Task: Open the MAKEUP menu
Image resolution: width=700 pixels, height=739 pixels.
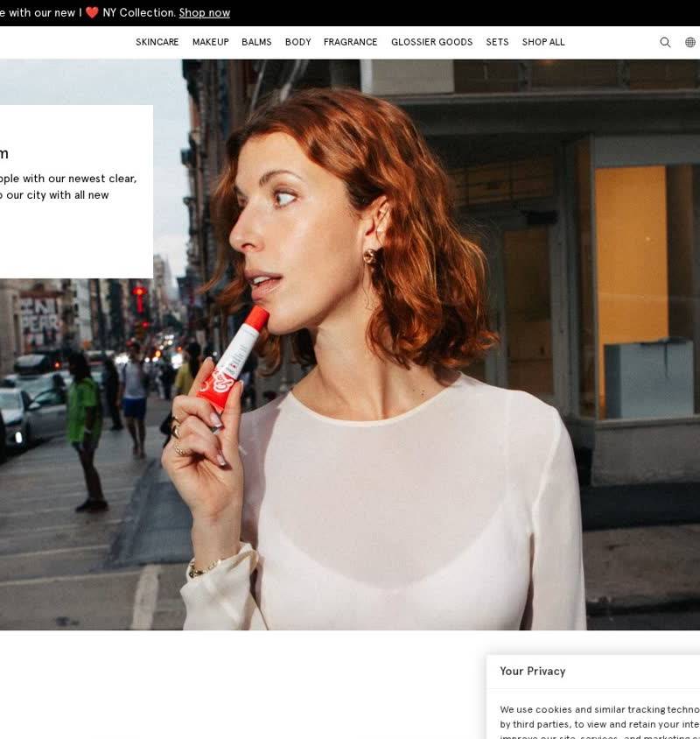Action: tap(211, 42)
